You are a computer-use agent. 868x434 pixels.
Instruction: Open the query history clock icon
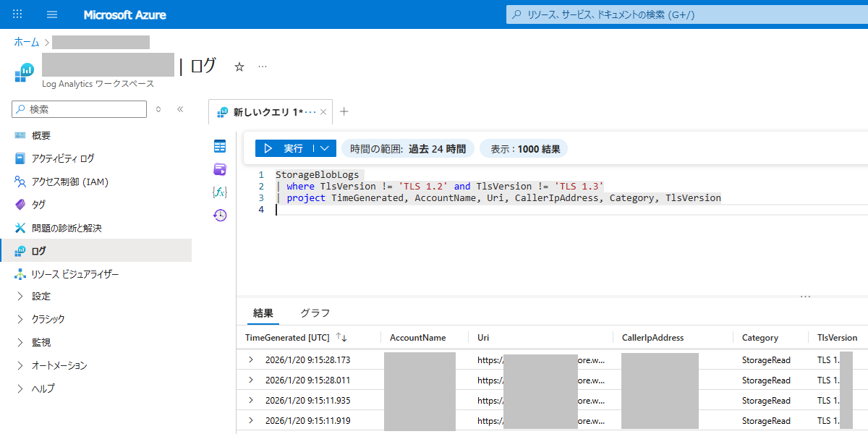[220, 215]
